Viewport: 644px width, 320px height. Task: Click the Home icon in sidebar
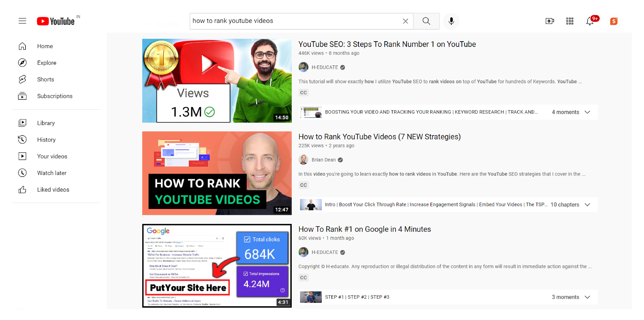pyautogui.click(x=22, y=46)
